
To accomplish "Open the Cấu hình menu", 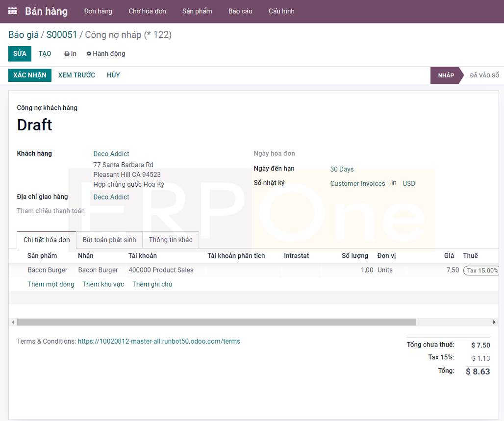I will [x=281, y=11].
